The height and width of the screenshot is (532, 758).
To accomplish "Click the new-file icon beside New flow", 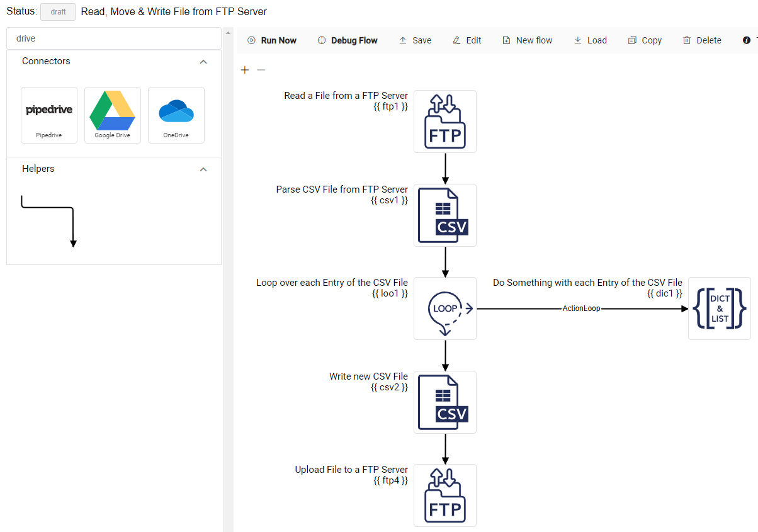I will 506,40.
